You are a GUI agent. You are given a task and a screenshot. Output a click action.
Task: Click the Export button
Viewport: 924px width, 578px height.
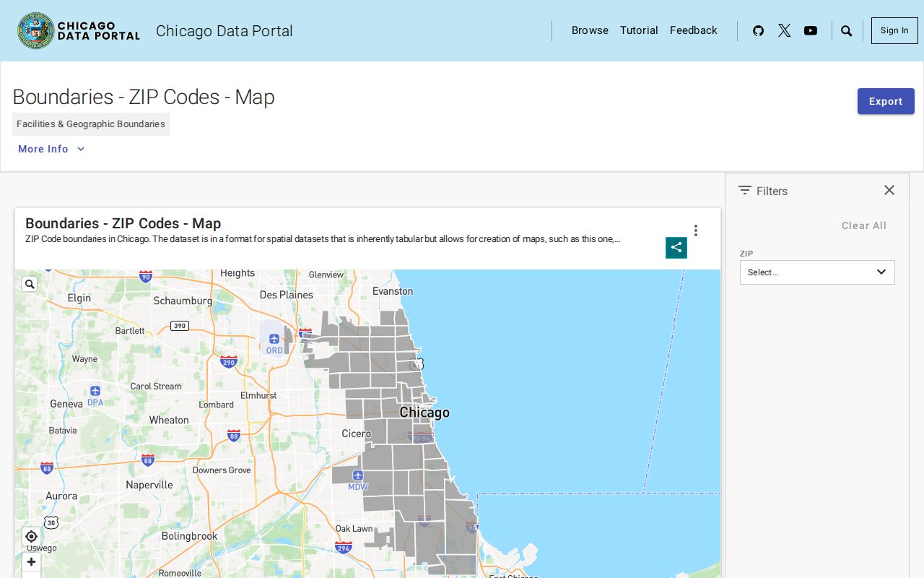coord(886,101)
